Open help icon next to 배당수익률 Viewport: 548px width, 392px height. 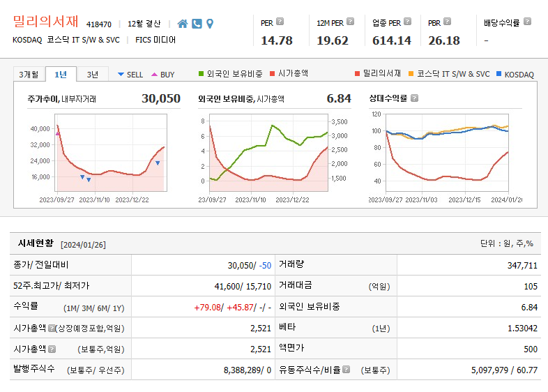(527, 22)
